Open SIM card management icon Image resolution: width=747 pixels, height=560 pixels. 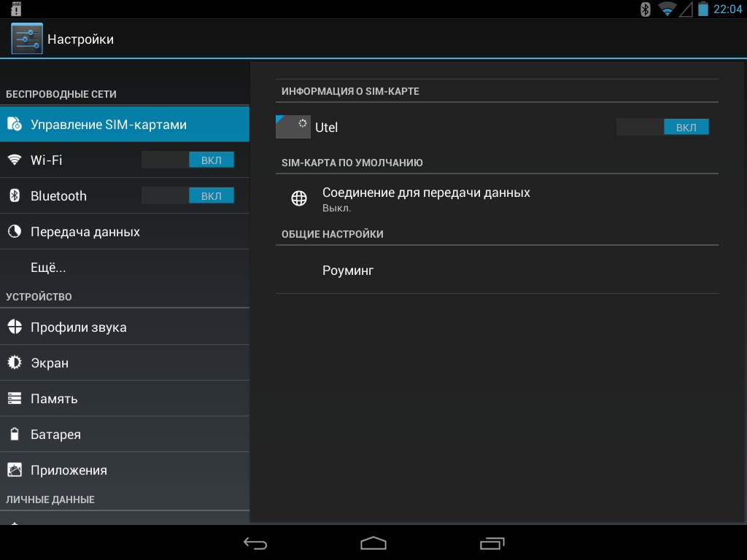15,125
